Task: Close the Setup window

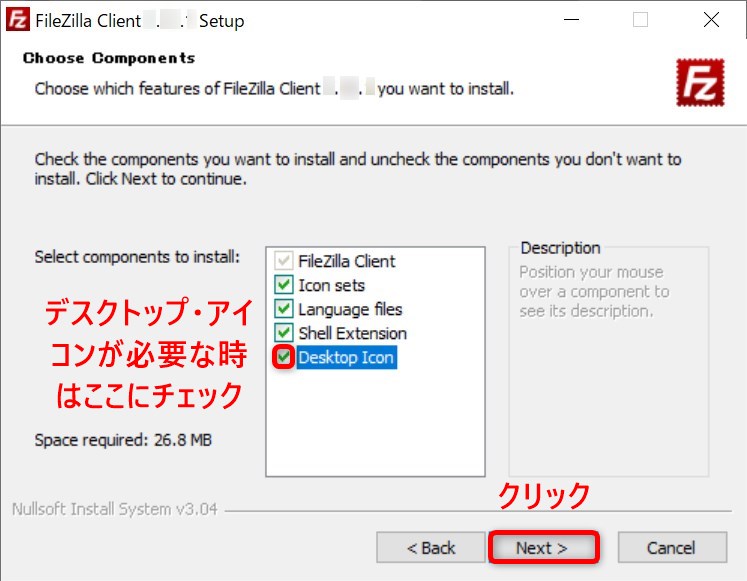Action: tap(711, 20)
